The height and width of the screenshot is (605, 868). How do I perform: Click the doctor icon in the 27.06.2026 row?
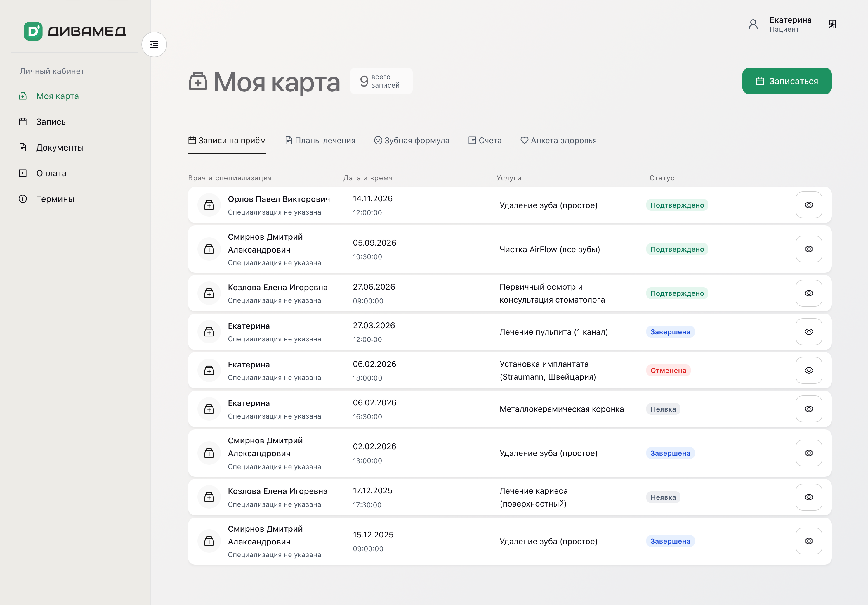point(209,293)
